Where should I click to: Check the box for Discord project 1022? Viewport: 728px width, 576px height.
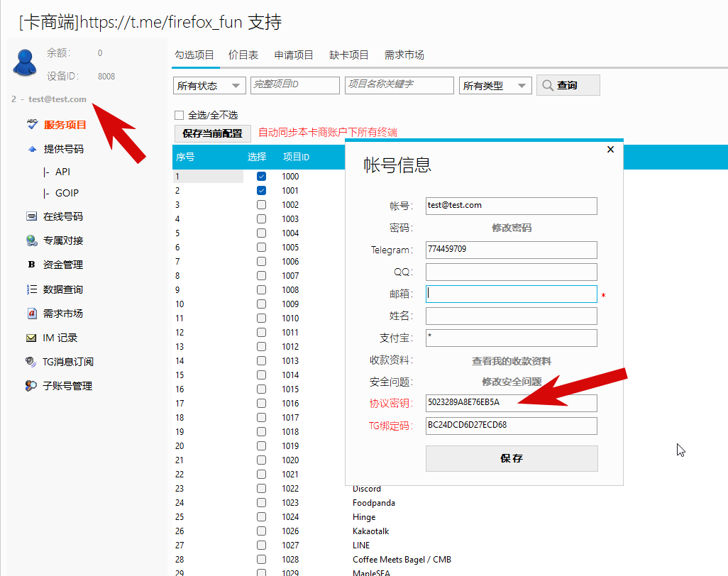tap(261, 488)
